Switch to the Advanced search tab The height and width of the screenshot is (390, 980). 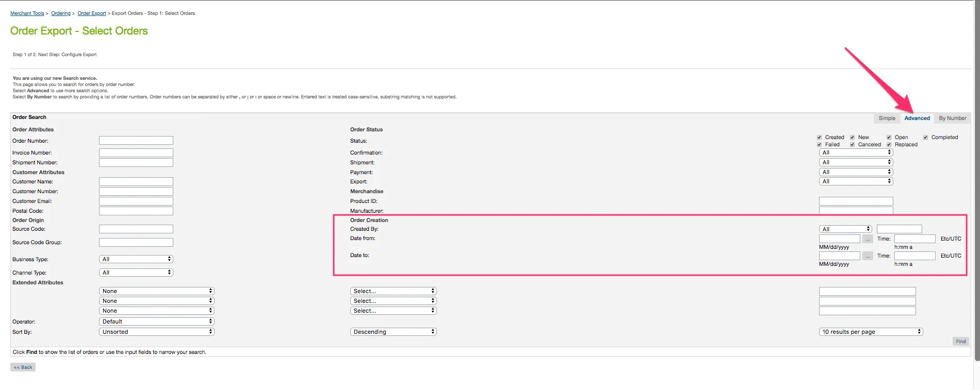pyautogui.click(x=917, y=118)
